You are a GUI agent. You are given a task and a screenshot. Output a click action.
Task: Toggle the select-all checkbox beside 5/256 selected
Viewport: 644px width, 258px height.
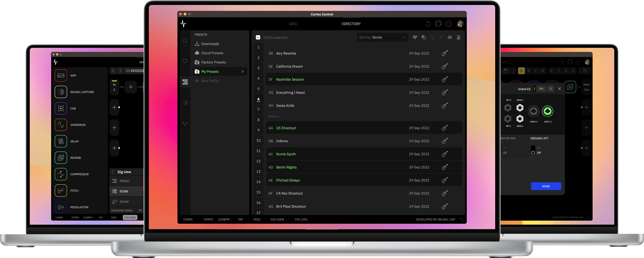point(258,37)
